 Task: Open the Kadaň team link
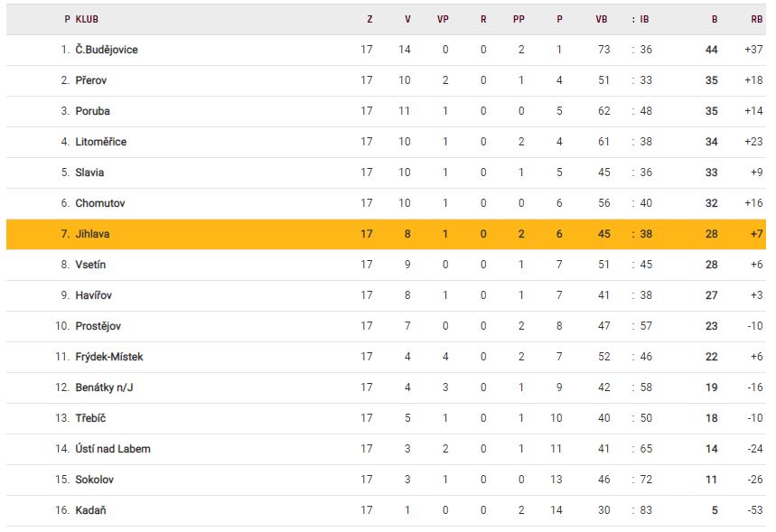91,510
